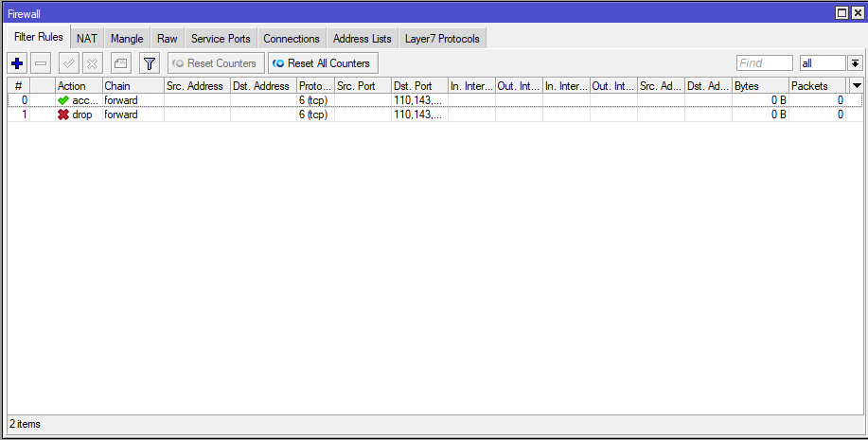The image size is (868, 440).
Task: Sort rules by the Chain column header
Action: pos(133,86)
